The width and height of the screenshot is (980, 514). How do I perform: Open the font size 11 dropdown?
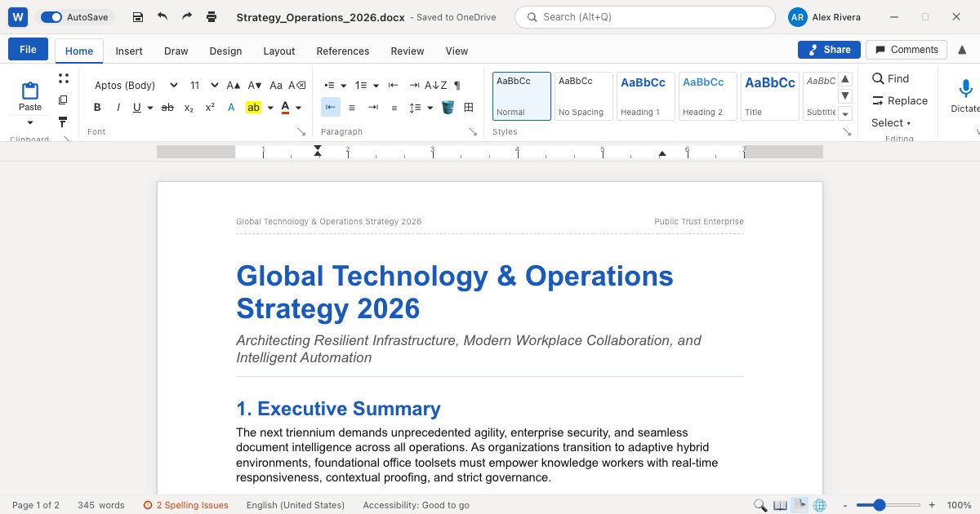204,85
